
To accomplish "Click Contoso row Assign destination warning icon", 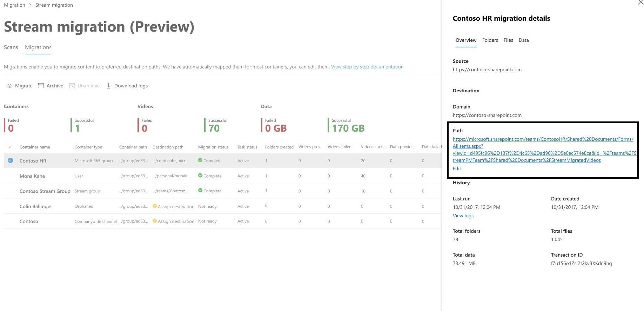I will [x=155, y=221].
